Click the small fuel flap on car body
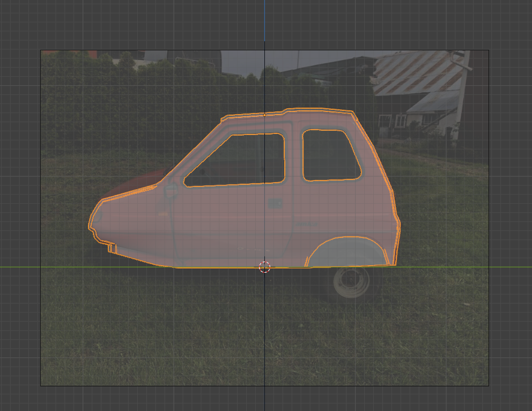 (275, 204)
